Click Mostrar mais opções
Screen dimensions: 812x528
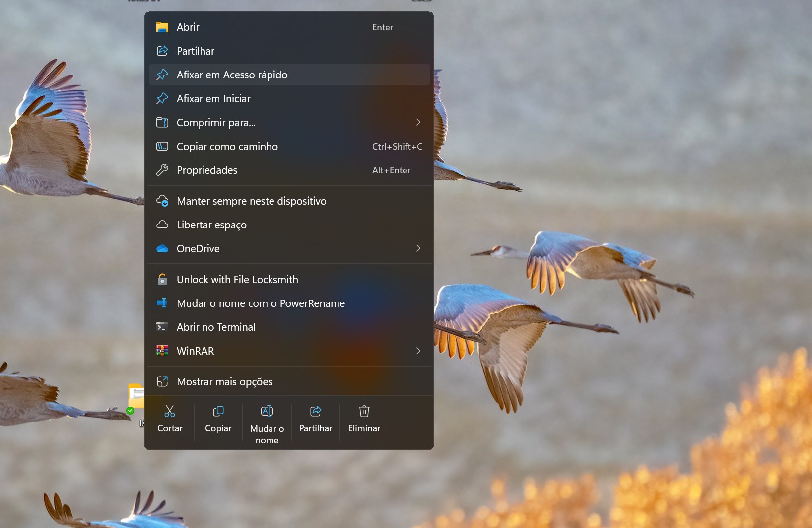225,381
